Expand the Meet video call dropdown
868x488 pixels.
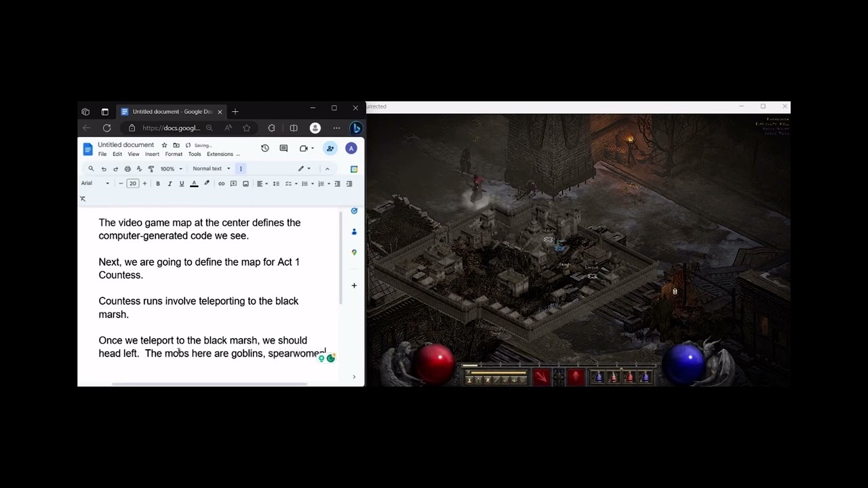(x=313, y=148)
